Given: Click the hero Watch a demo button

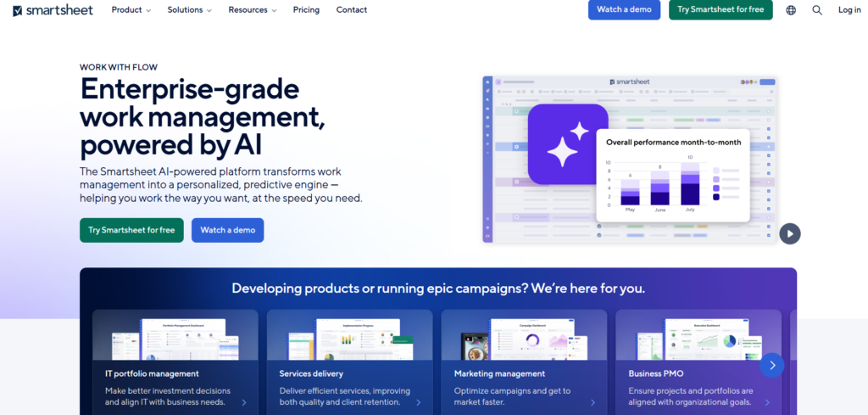Looking at the screenshot, I should [227, 230].
